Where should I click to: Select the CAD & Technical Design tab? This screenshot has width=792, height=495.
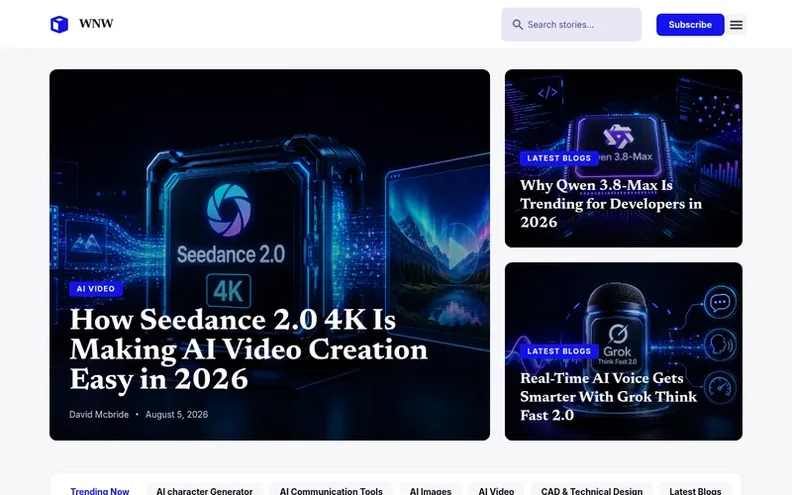coord(591,490)
